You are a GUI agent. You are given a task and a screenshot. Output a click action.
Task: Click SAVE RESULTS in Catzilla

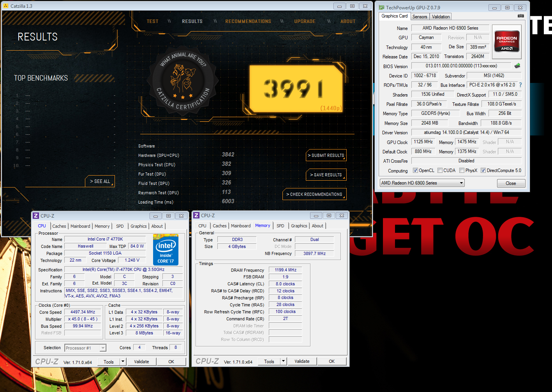(x=326, y=175)
